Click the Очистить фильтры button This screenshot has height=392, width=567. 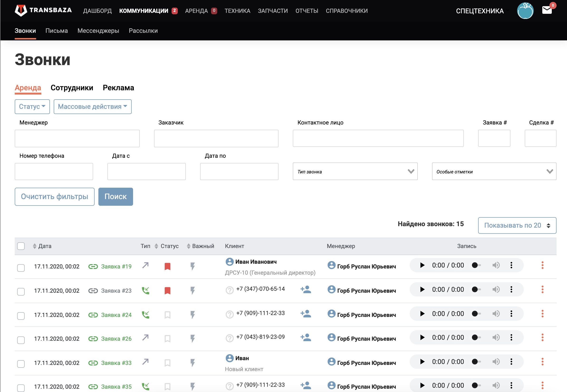pos(54,196)
